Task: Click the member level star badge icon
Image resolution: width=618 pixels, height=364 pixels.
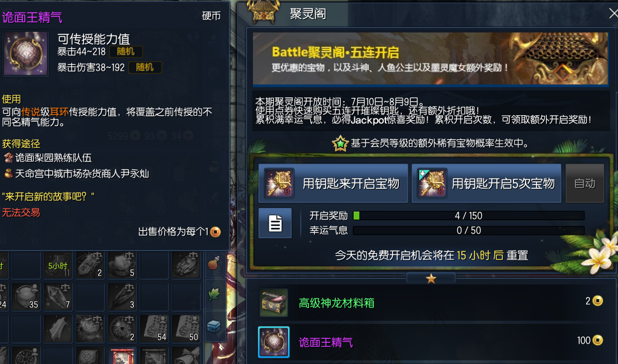Action: [x=340, y=143]
